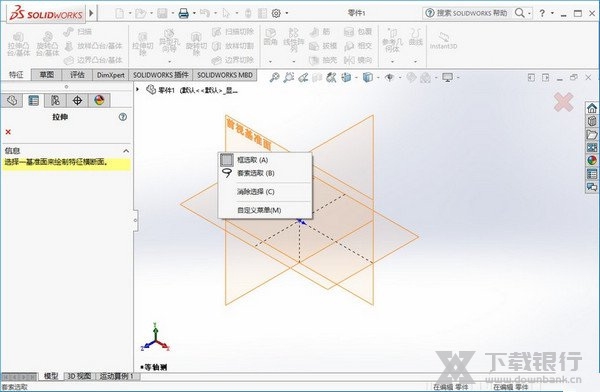Click the 搜索 SOLIDWORKS 帮助 search field
This screenshot has height=392, width=600.
point(472,13)
